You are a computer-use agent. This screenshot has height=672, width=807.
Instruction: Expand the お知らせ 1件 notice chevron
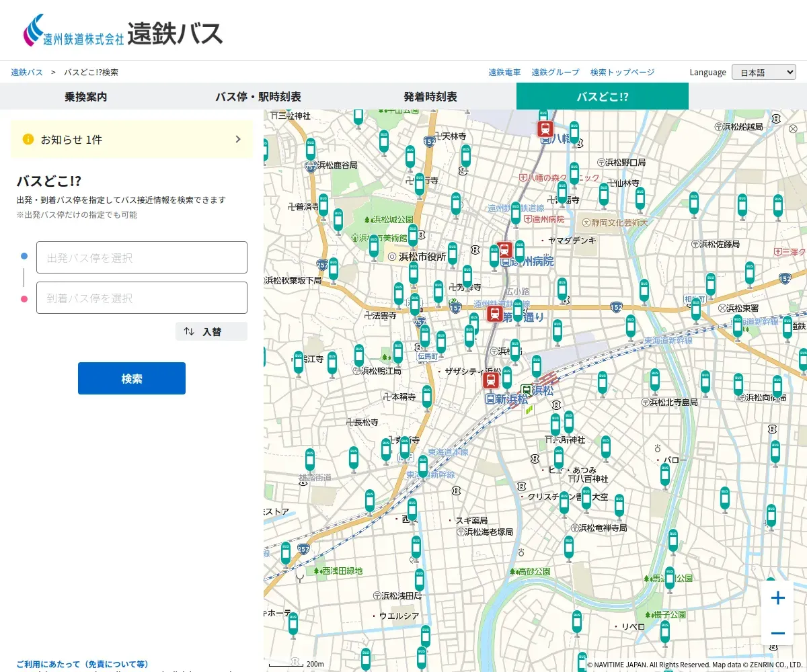click(x=238, y=139)
